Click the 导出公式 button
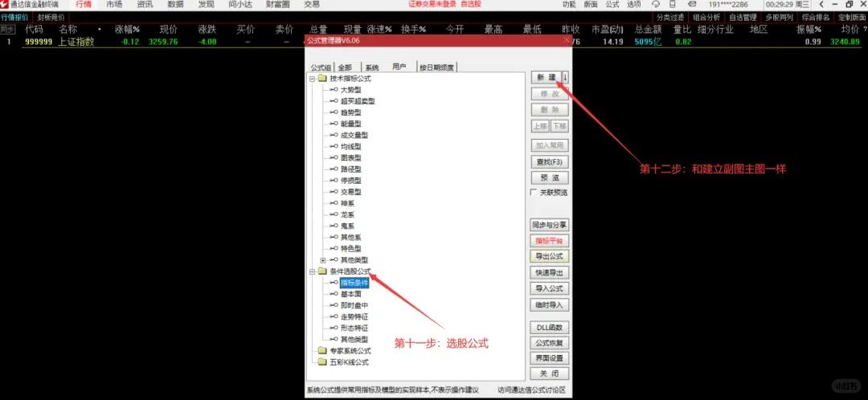 550,257
